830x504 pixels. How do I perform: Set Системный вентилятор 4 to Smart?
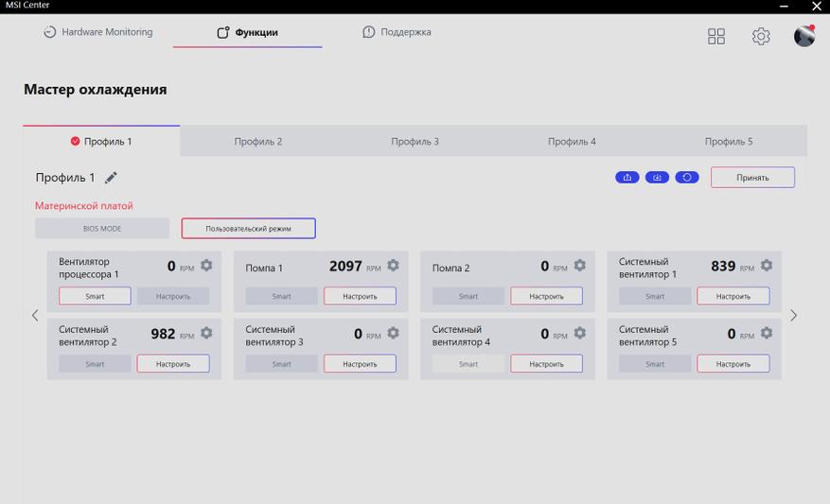[468, 364]
